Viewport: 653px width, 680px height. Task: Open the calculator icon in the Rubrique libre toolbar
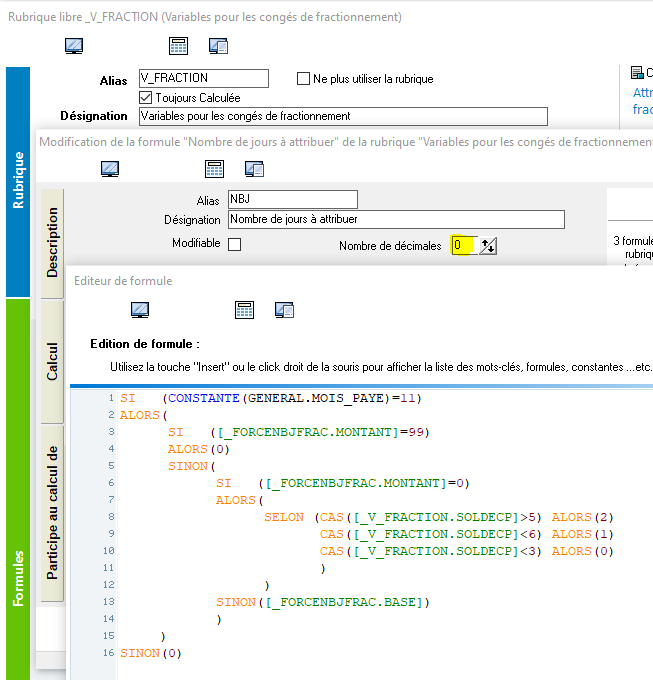pyautogui.click(x=178, y=45)
